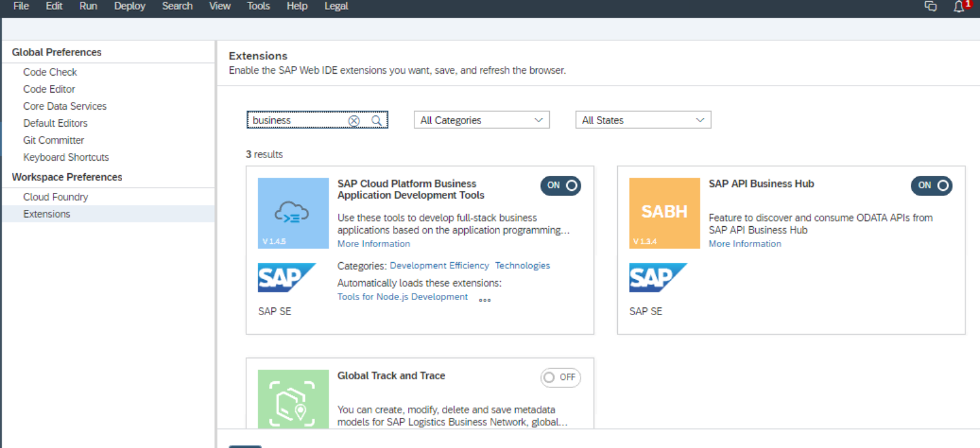Click into the extension search field
980x448 pixels.
click(x=296, y=120)
